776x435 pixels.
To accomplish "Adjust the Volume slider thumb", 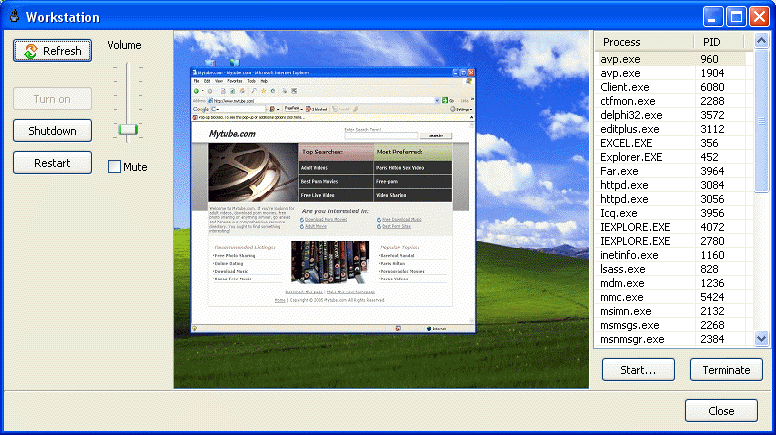I will [127, 129].
